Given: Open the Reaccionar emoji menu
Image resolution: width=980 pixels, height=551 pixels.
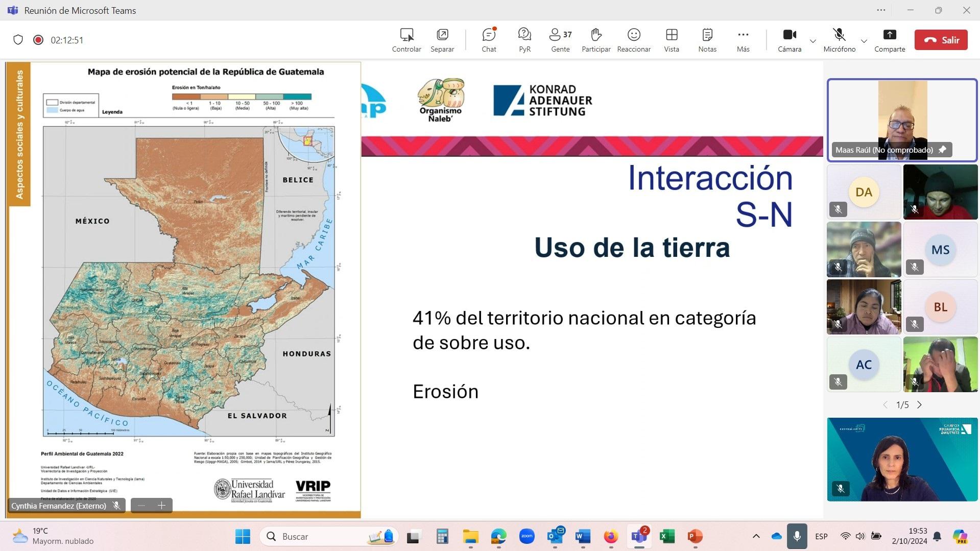Looking at the screenshot, I should (x=634, y=40).
